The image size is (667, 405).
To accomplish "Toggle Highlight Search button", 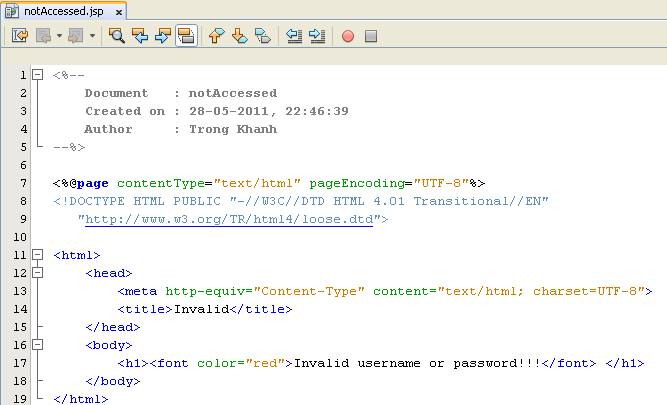I will pyautogui.click(x=186, y=36).
